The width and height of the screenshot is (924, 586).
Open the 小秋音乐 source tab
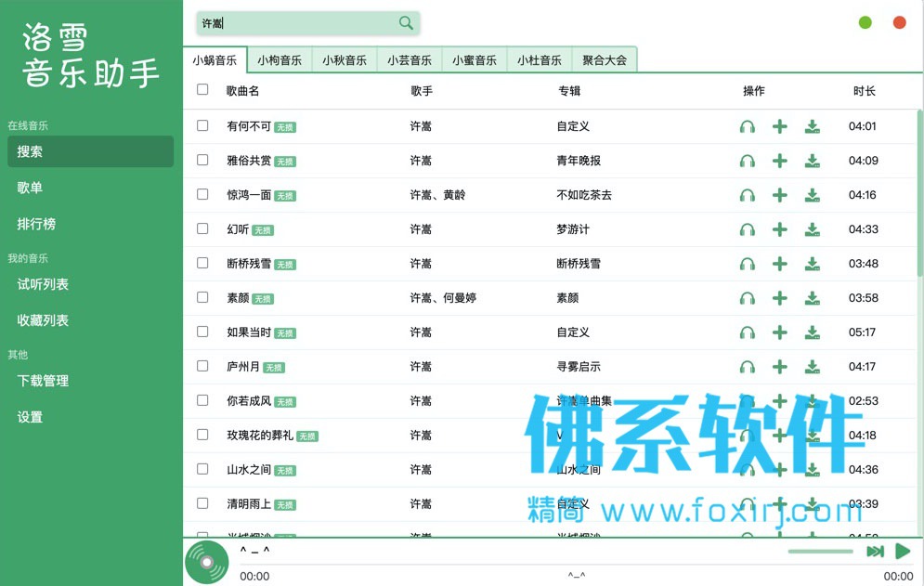[x=345, y=60]
